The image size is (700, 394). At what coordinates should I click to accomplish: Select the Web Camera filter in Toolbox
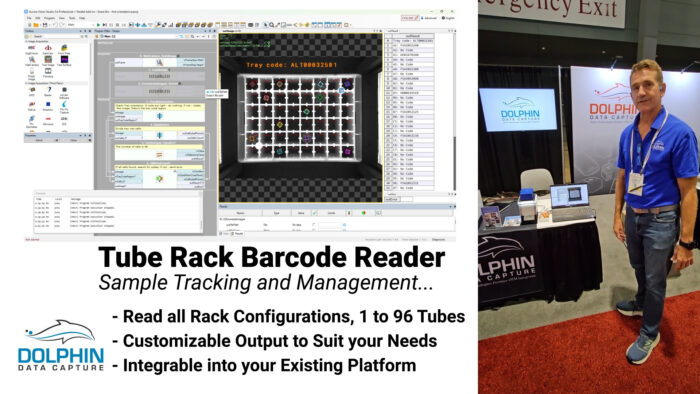(x=32, y=61)
